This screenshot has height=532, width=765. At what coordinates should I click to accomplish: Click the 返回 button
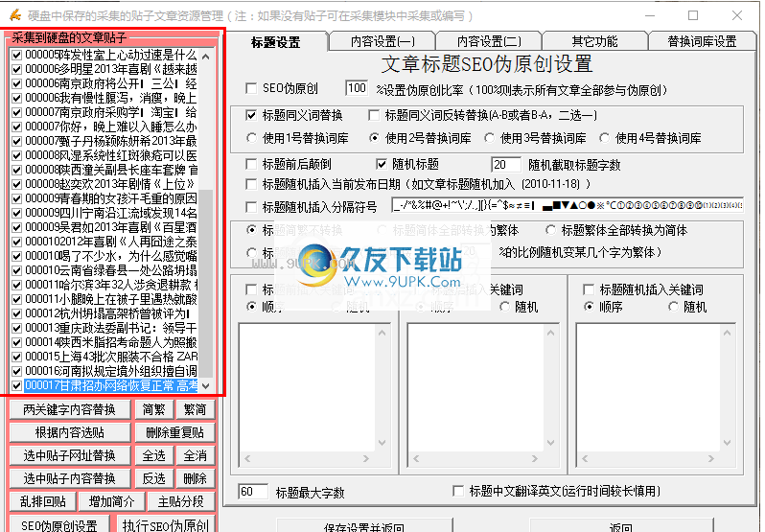click(x=620, y=525)
